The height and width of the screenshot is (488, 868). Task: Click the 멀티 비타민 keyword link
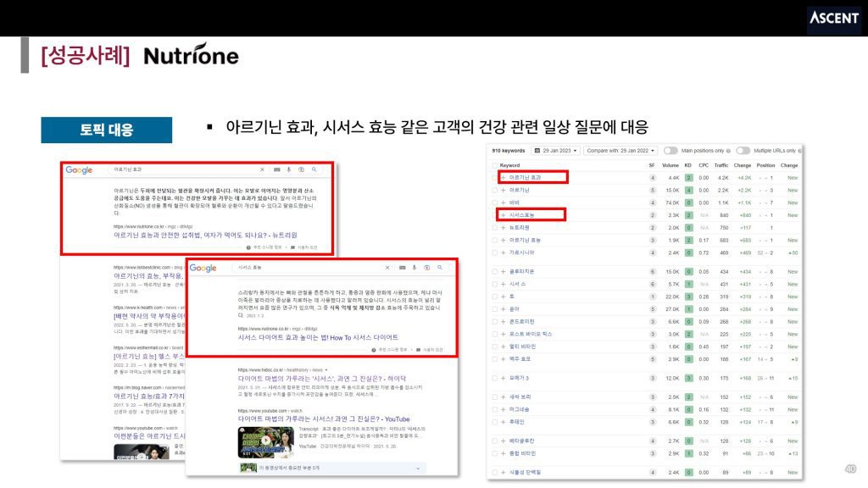(522, 347)
